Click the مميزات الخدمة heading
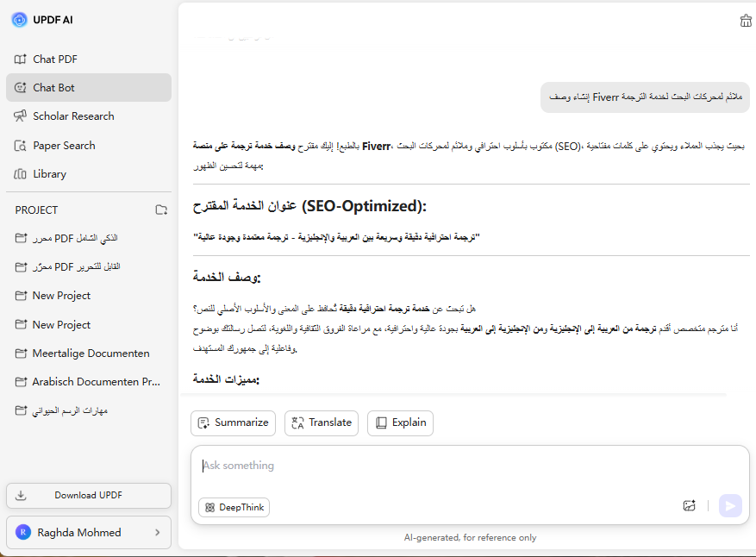Screen dimensions: 756x557 pyautogui.click(x=226, y=379)
